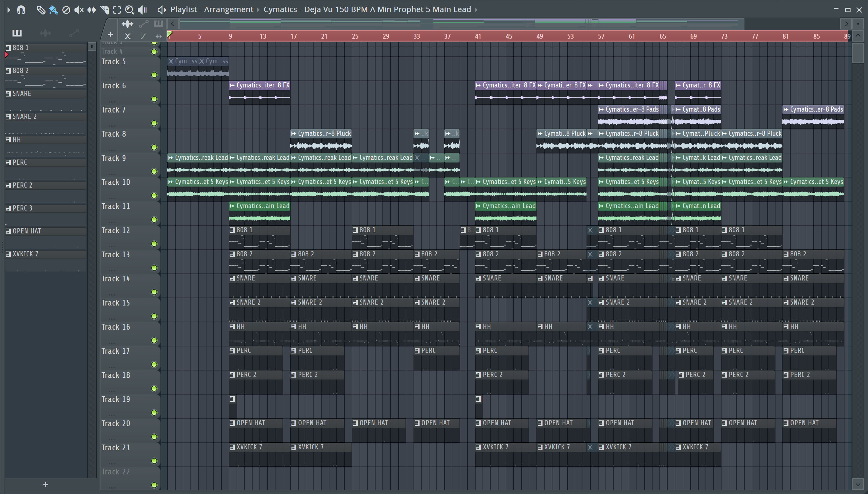Mute Track 20 via green LED

(154, 437)
